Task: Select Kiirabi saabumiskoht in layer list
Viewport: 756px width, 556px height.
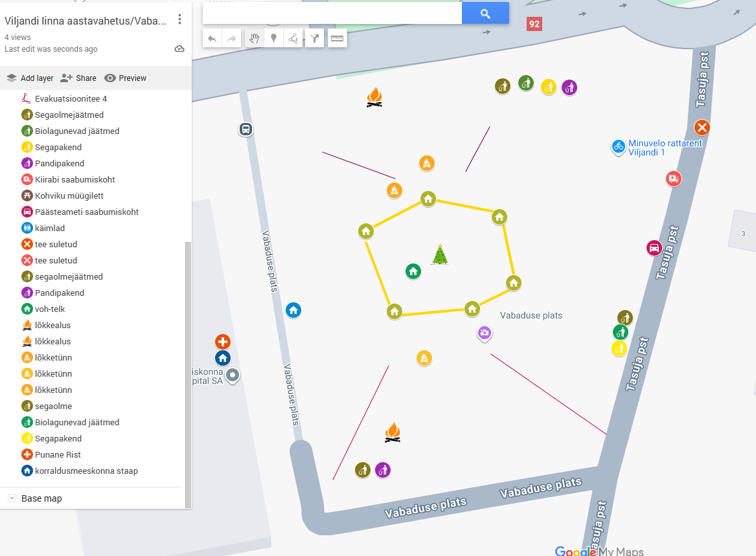Action: click(74, 179)
